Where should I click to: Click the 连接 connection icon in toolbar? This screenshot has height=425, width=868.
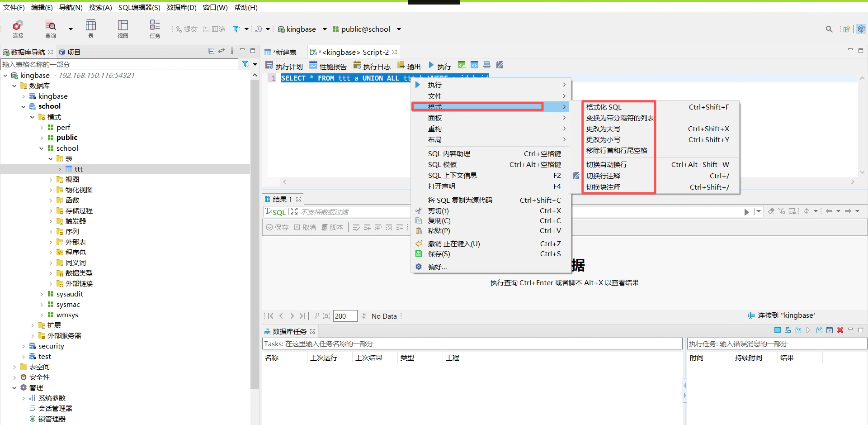click(18, 29)
